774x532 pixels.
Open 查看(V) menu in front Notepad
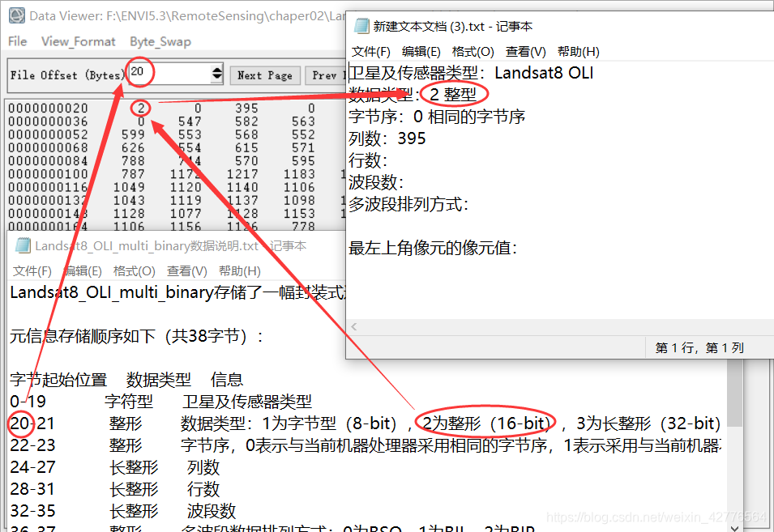point(526,51)
